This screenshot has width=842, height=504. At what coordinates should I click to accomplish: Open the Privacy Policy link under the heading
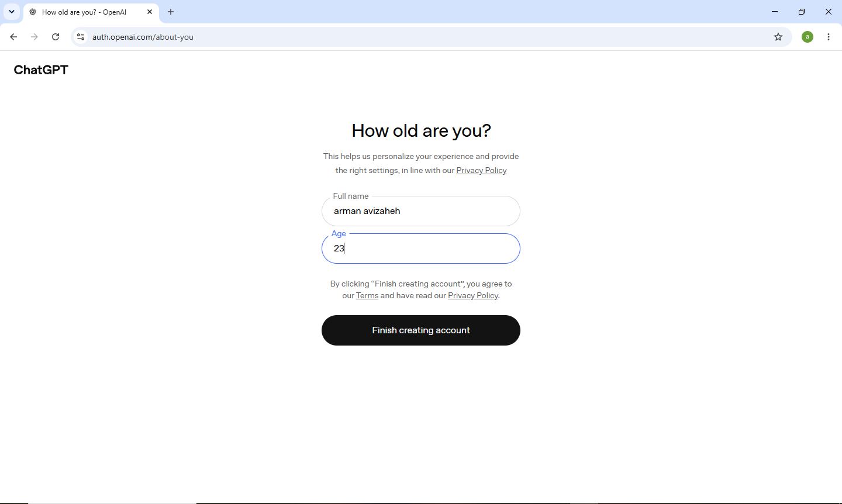tap(481, 171)
